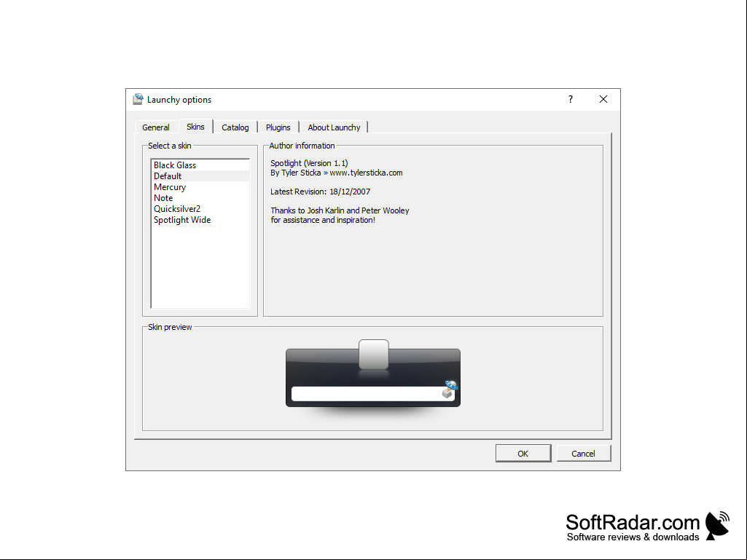This screenshot has width=747, height=560.
Task: Go to the Plugins tab
Action: coord(278,127)
